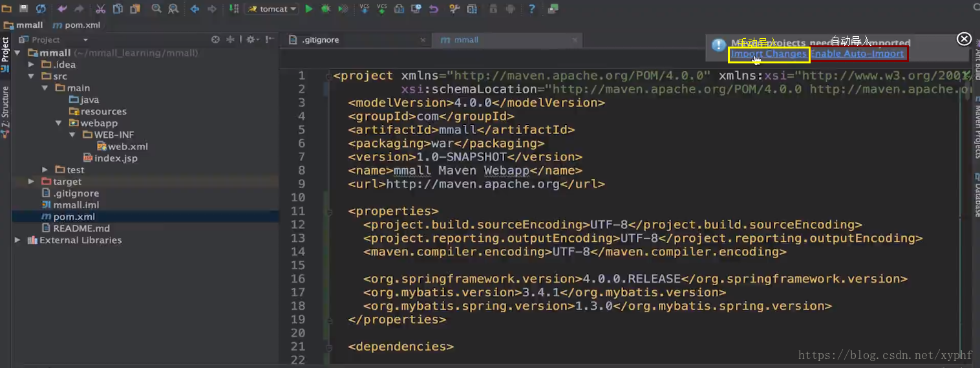Image resolution: width=980 pixels, height=368 pixels.
Task: Click VCS Commit Changes icon
Action: 382,9
